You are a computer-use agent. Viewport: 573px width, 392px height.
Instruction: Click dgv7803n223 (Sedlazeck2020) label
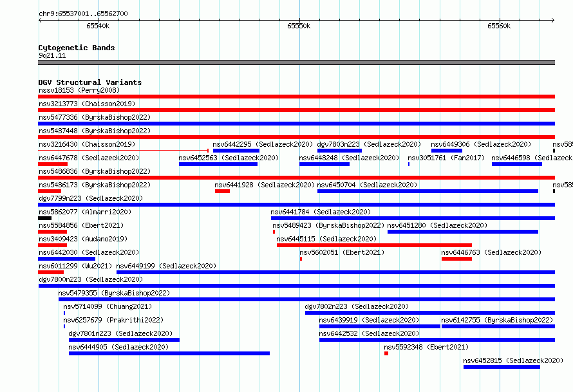[369, 144]
